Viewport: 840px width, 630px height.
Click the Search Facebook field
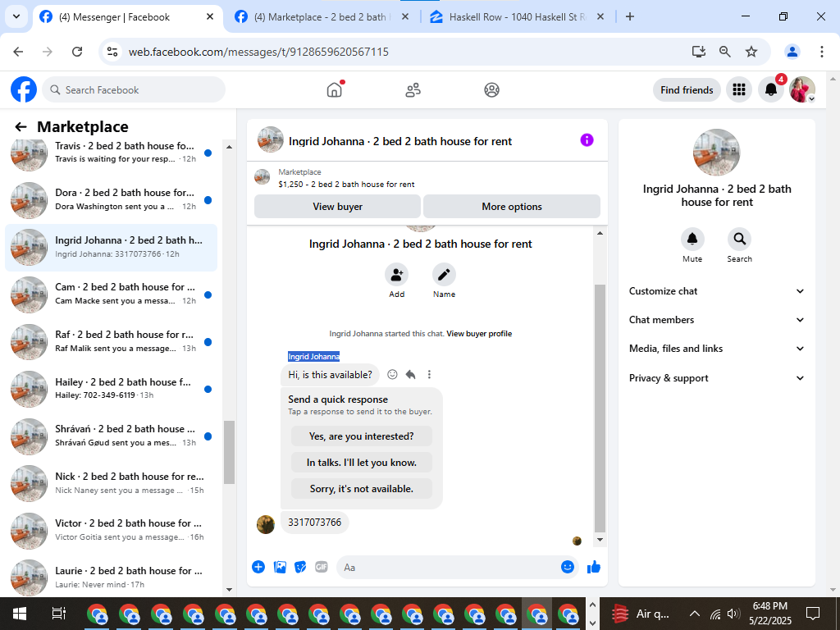click(134, 89)
